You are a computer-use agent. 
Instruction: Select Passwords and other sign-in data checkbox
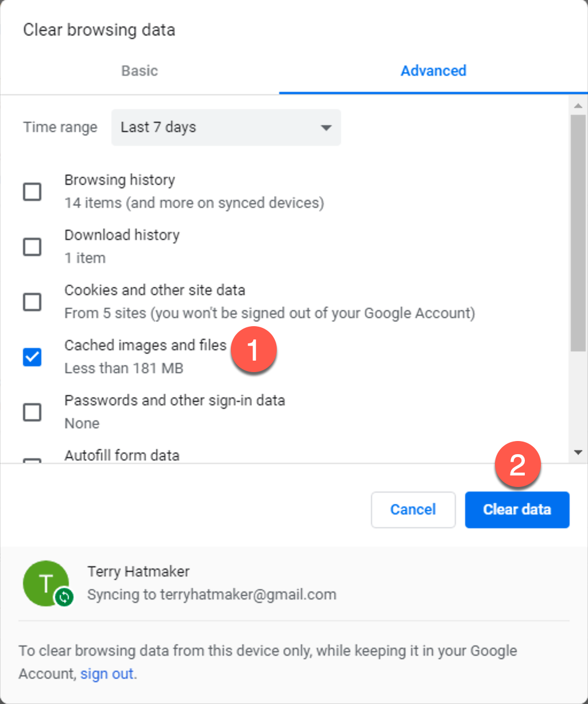click(x=32, y=412)
